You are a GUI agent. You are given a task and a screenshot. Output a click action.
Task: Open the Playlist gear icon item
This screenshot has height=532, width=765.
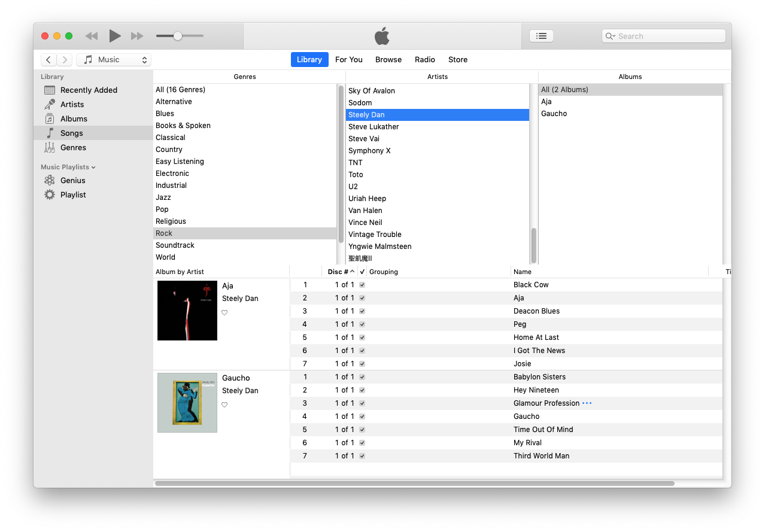pyautogui.click(x=50, y=194)
